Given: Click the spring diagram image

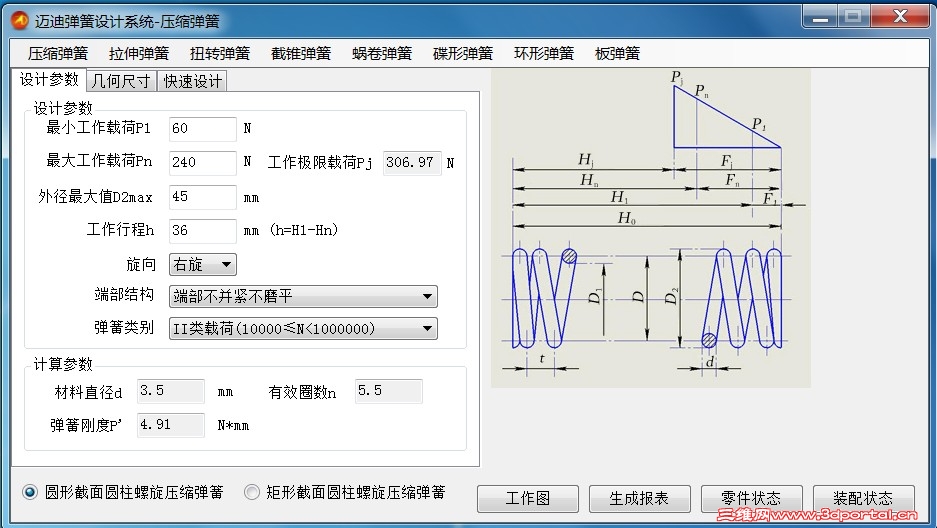Looking at the screenshot, I should [x=651, y=228].
